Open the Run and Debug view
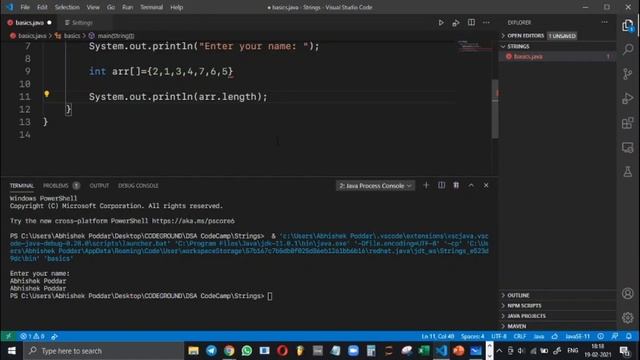 [x=628, y=98]
